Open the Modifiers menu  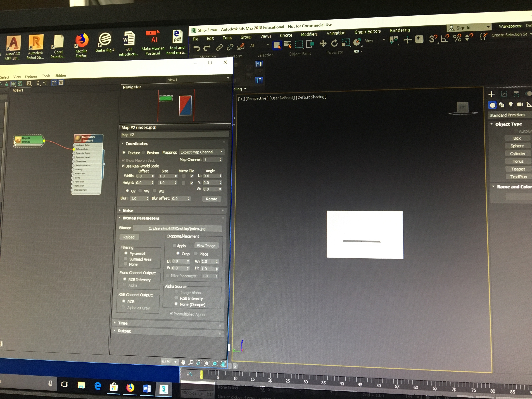tap(309, 34)
